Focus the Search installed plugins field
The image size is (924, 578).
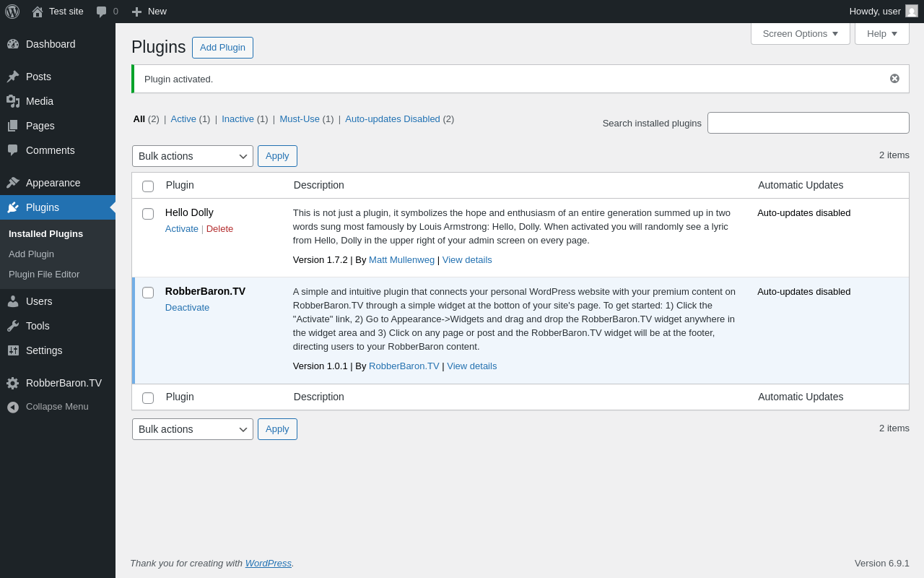click(x=808, y=123)
